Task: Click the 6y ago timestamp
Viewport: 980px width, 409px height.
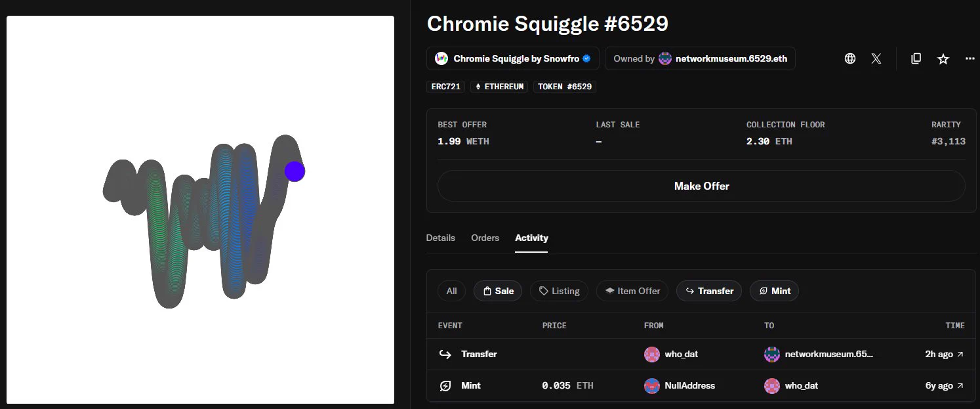Action: pyautogui.click(x=939, y=385)
